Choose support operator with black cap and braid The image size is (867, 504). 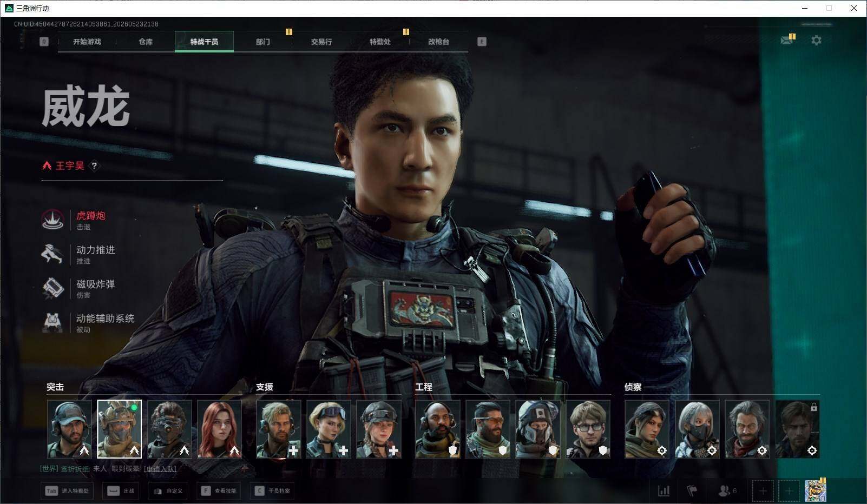click(378, 429)
